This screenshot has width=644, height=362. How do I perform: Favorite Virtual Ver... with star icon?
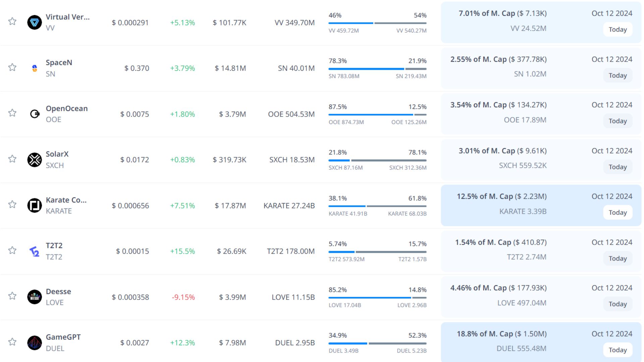(12, 21)
